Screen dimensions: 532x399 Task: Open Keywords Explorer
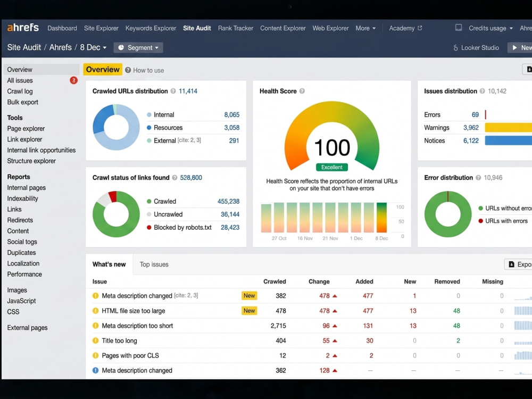coord(151,28)
